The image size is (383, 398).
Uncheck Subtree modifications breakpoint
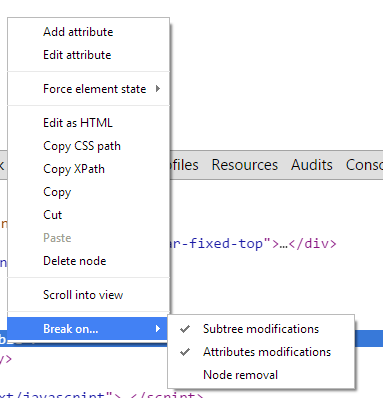pyautogui.click(x=261, y=329)
